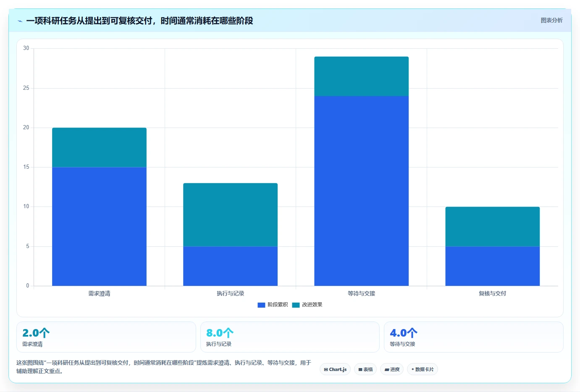The image size is (580, 392).
Task: Click the lightning icon beside the chart title
Action: (20, 21)
